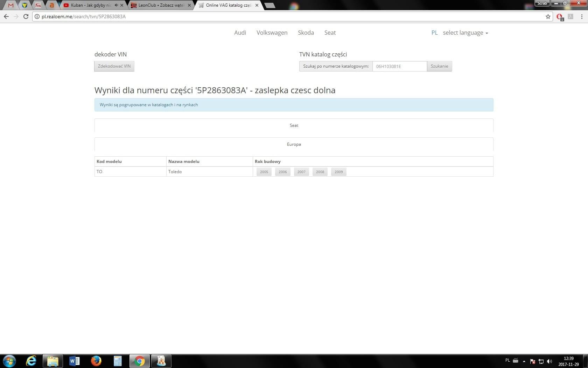The image size is (588, 368).
Task: Open the Skoda catalog link
Action: (306, 33)
